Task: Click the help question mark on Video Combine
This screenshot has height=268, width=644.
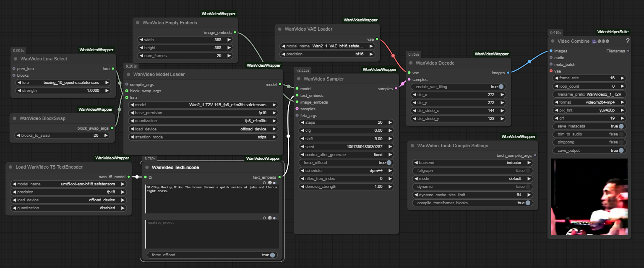Action: [628, 41]
